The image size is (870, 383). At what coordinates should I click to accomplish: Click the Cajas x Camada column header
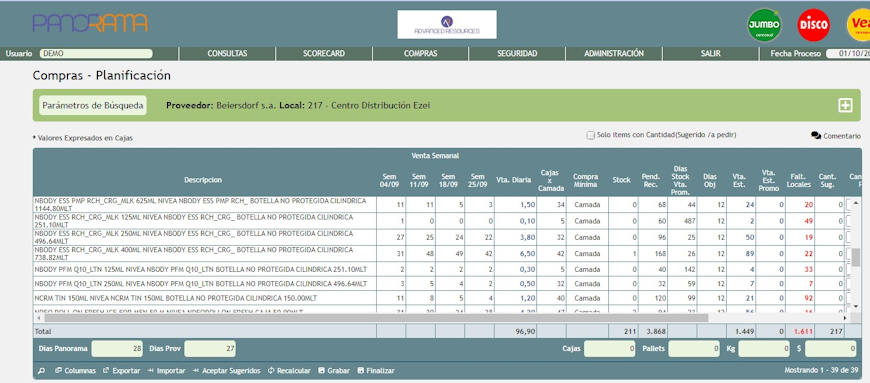(x=551, y=180)
